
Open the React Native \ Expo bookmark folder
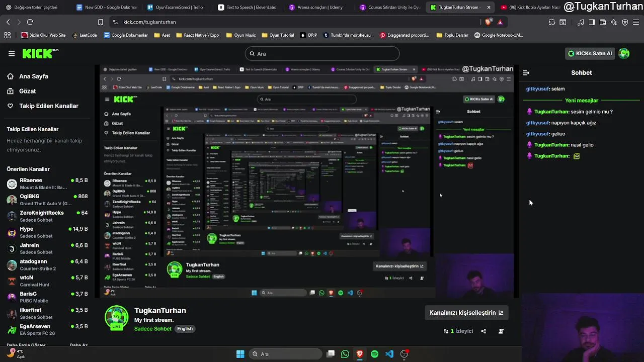197,35
